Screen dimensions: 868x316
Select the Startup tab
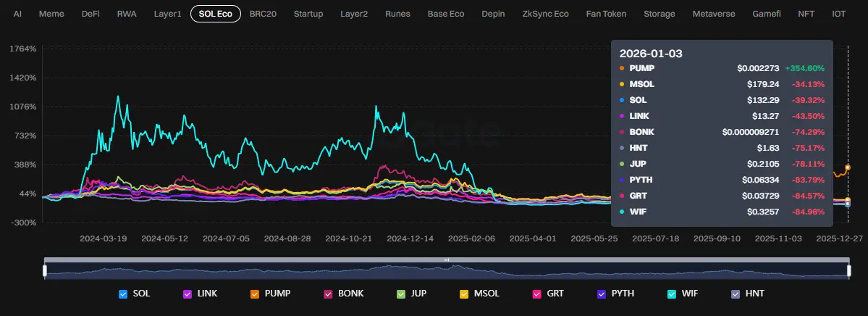pos(308,14)
